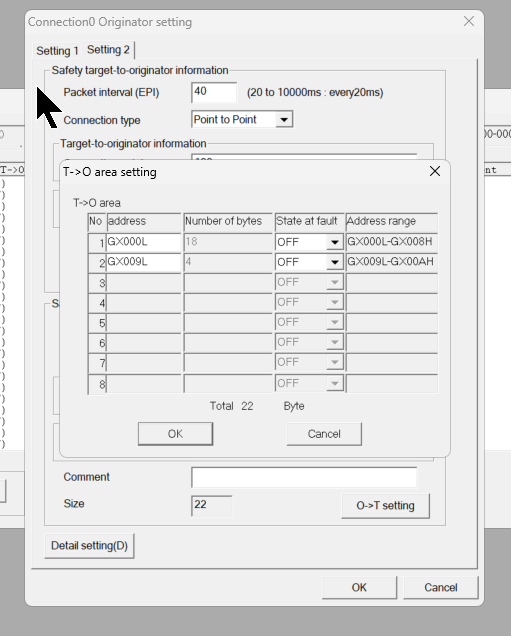Click the Total 22 Byte value
This screenshot has width=511, height=636.
(x=247, y=406)
